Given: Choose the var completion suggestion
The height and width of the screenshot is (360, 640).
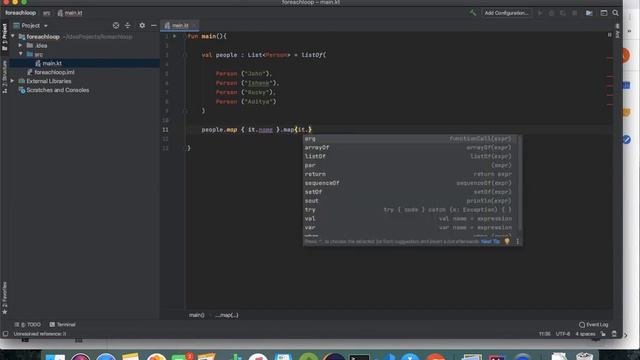Looking at the screenshot, I should (410, 228).
